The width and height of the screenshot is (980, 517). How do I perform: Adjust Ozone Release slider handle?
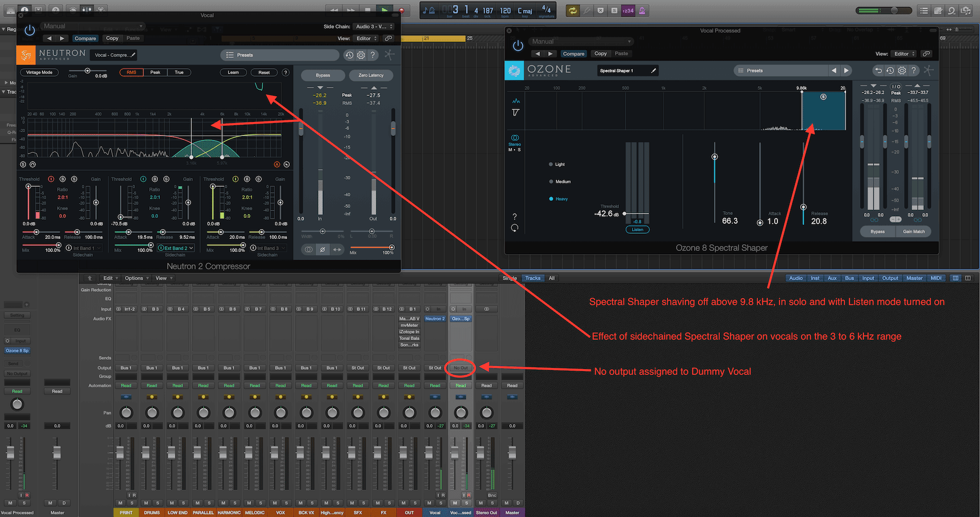click(x=803, y=207)
